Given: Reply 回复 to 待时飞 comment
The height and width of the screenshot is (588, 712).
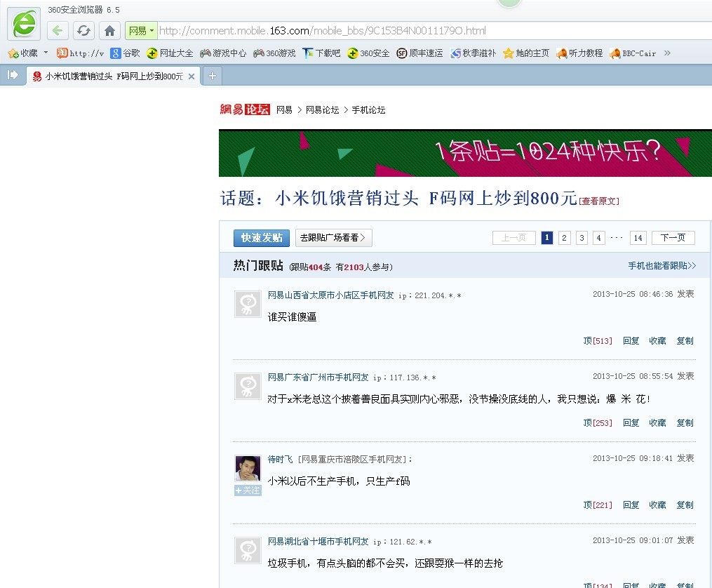Looking at the screenshot, I should point(631,505).
